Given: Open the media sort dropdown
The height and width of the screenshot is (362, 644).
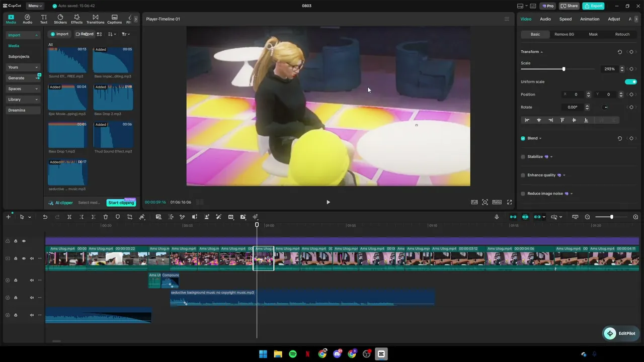Looking at the screenshot, I should click(112, 34).
